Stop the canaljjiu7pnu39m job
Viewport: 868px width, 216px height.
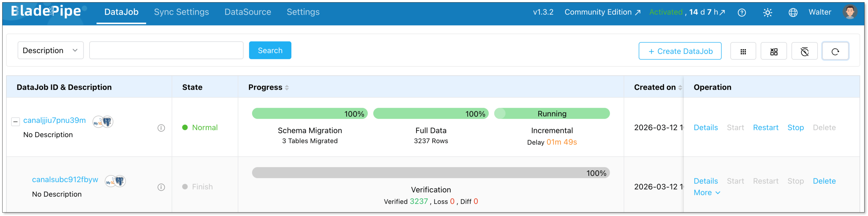click(x=795, y=127)
